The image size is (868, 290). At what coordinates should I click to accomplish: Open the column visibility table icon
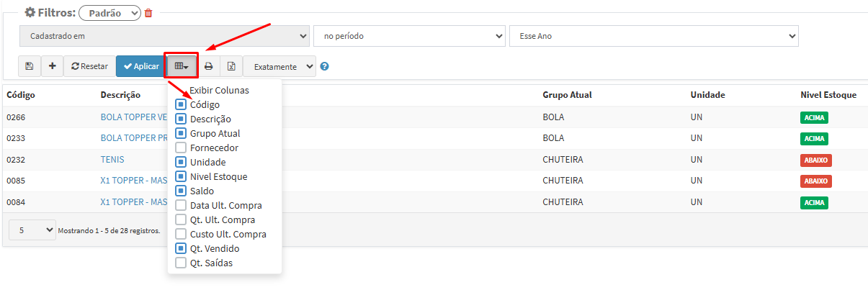182,66
